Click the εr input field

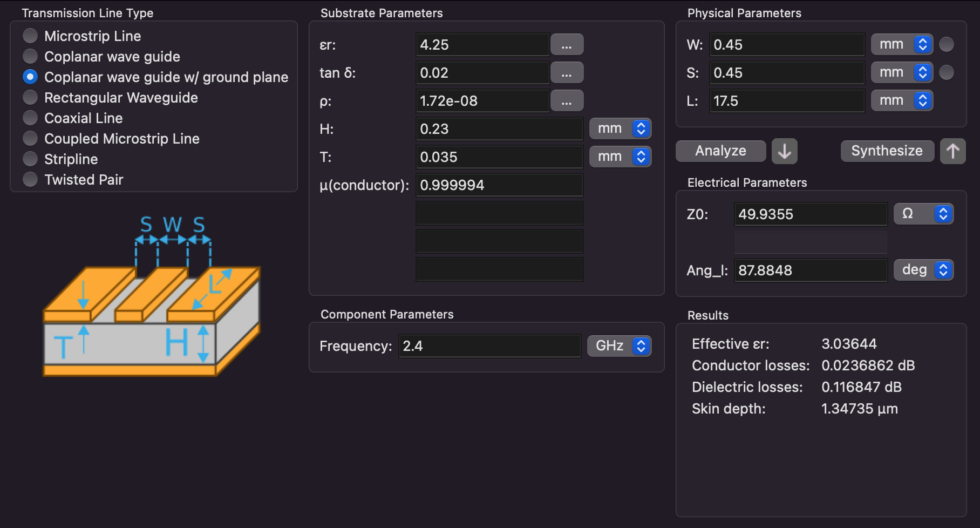pyautogui.click(x=482, y=45)
